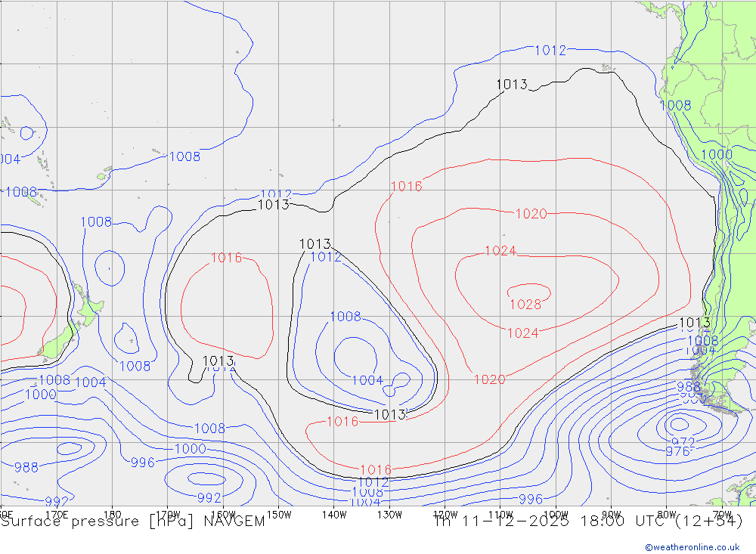Click the 170E longitude axis label
Viewport: 756px width, 554px height.
click(57, 515)
